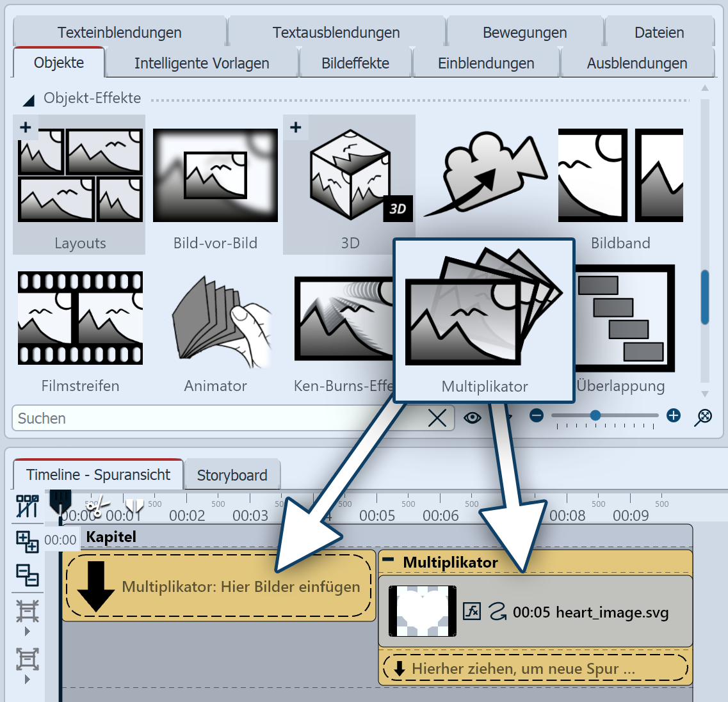This screenshot has height=702, width=728.
Task: Click the add track icon
Action: [28, 542]
